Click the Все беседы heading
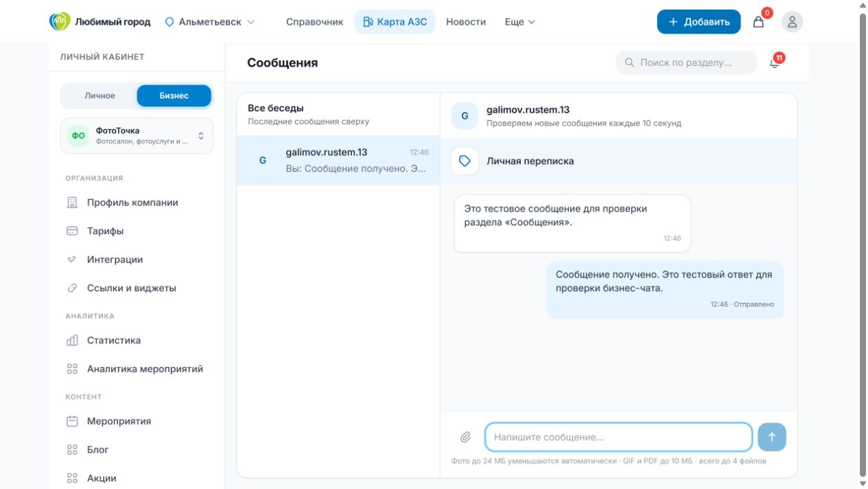The image size is (868, 489). pos(276,109)
